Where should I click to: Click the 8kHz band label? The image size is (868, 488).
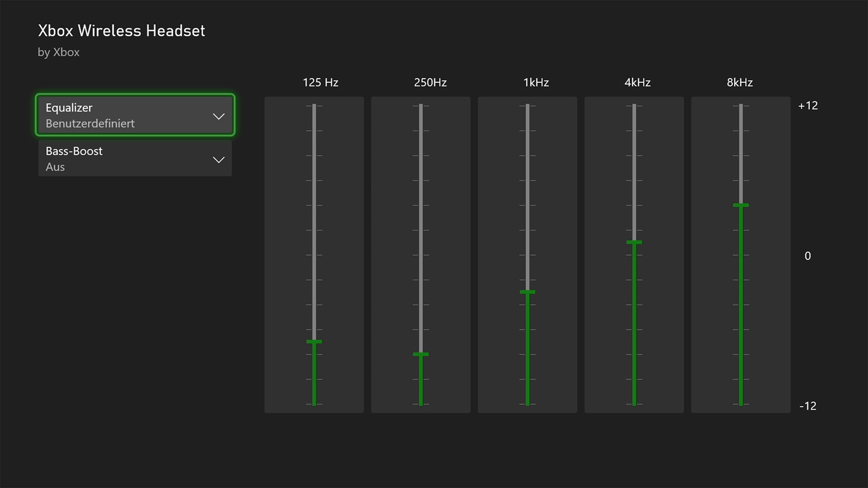click(740, 83)
